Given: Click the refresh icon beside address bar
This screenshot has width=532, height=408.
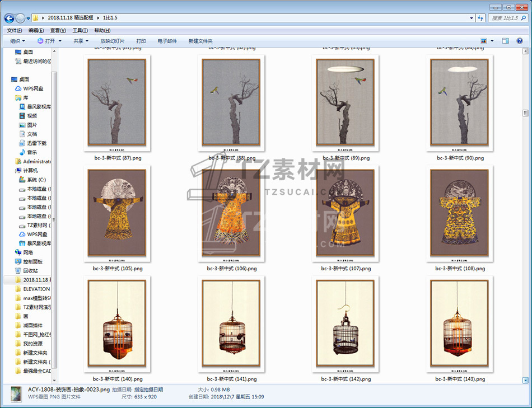Looking at the screenshot, I should pos(480,18).
